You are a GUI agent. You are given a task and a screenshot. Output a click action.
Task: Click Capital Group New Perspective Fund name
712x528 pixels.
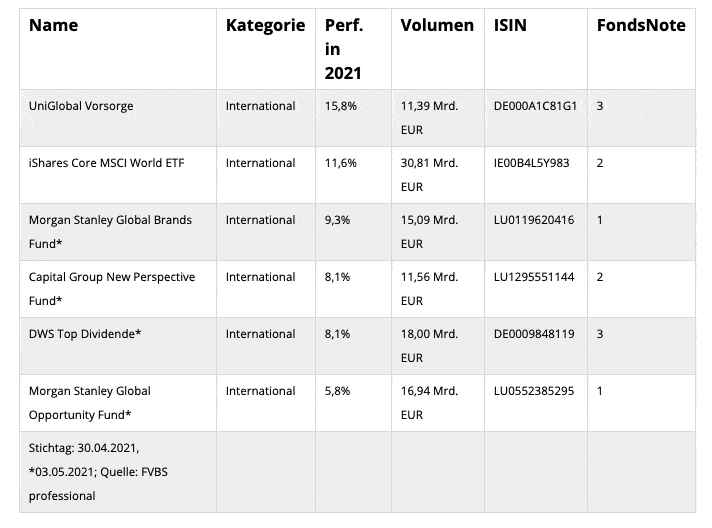click(x=112, y=288)
